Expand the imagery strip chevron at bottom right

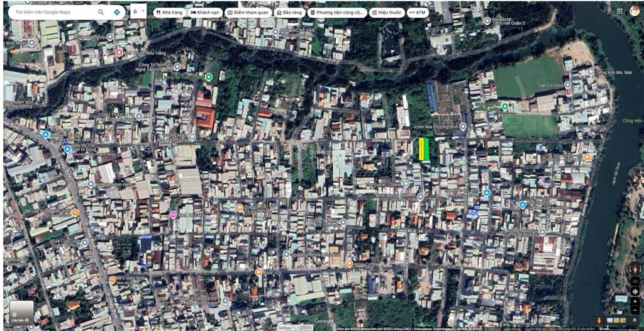click(x=635, y=321)
